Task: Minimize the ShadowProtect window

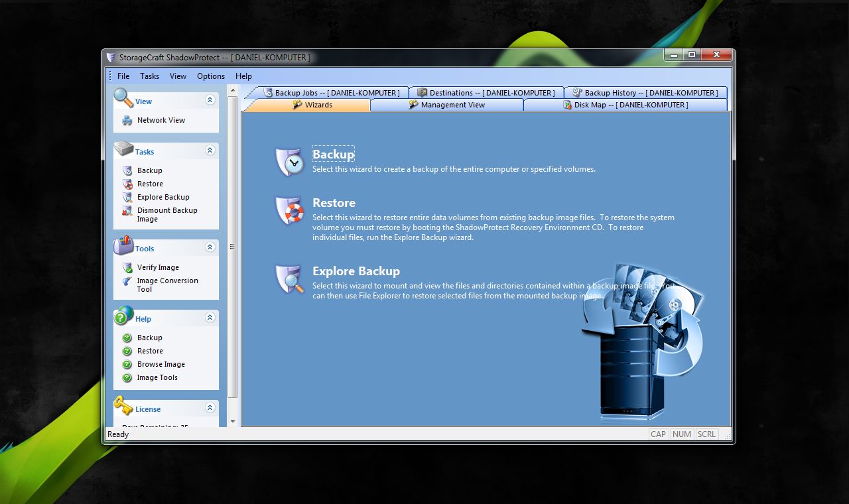Action: [x=673, y=55]
